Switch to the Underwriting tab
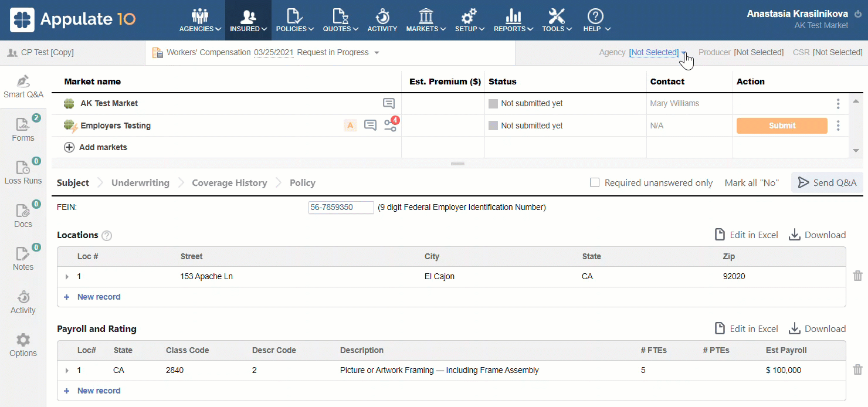This screenshot has height=407, width=868. click(140, 183)
